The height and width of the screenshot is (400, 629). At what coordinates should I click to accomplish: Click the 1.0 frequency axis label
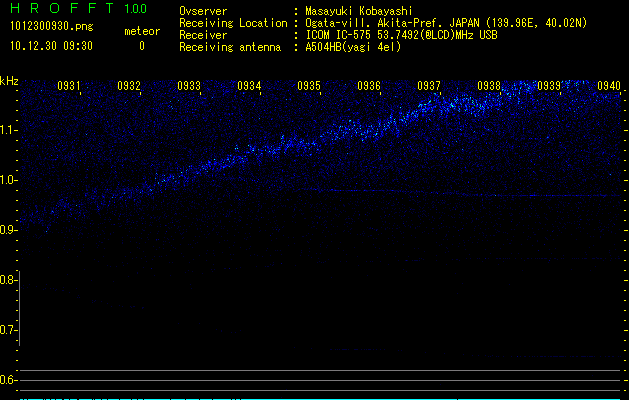tap(9, 180)
